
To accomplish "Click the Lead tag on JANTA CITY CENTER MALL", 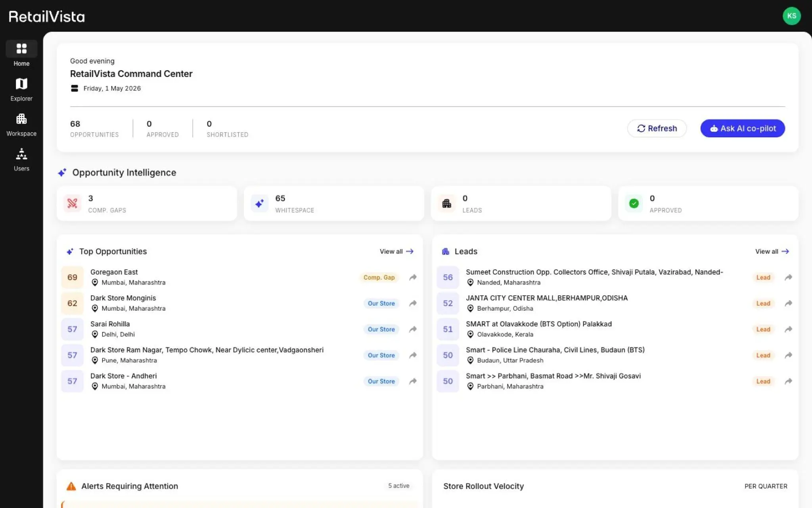I will (763, 303).
